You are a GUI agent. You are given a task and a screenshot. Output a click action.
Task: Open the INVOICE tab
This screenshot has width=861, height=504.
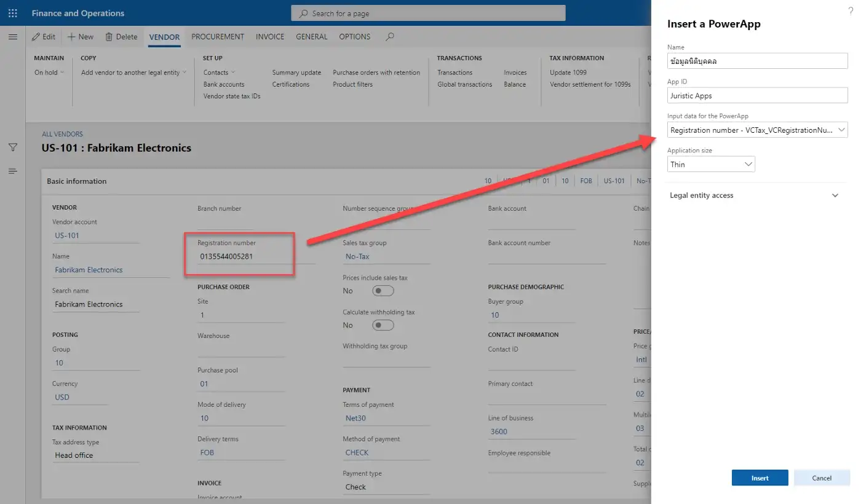270,37
